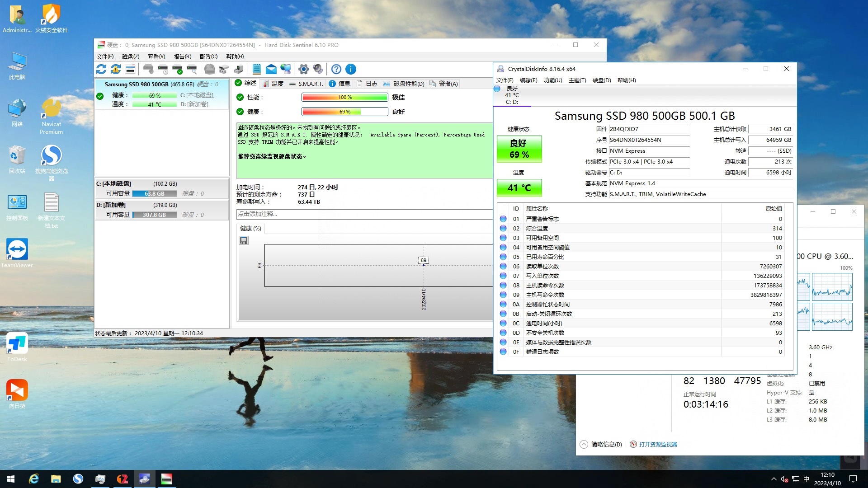Click the green 41 °C temperature button
This screenshot has width=868, height=488.
point(519,188)
